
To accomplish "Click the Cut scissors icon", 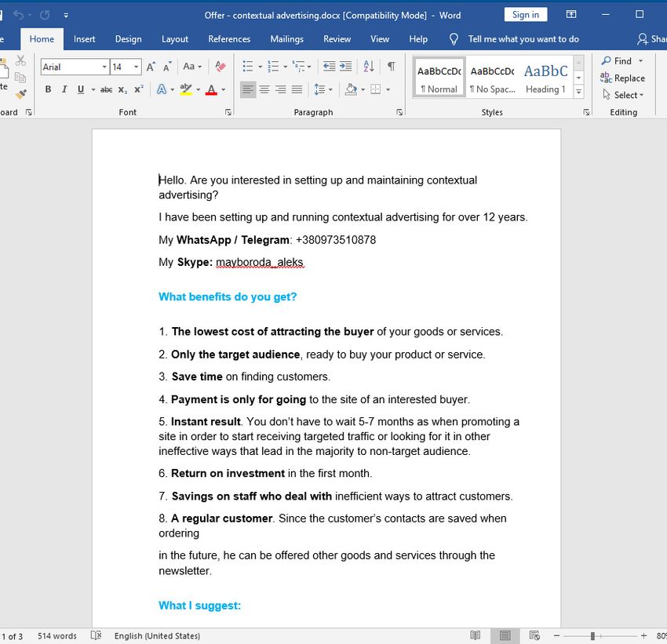I will pos(20,60).
